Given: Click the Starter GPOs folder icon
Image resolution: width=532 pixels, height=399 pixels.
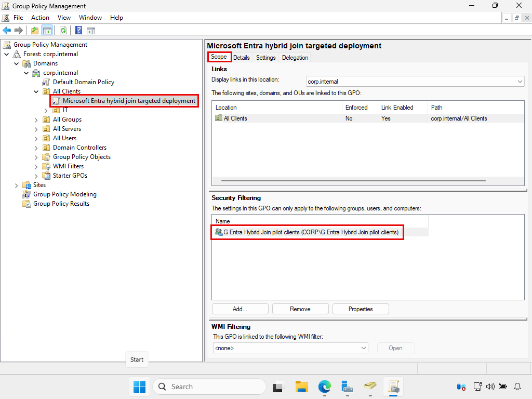Looking at the screenshot, I should tap(46, 176).
